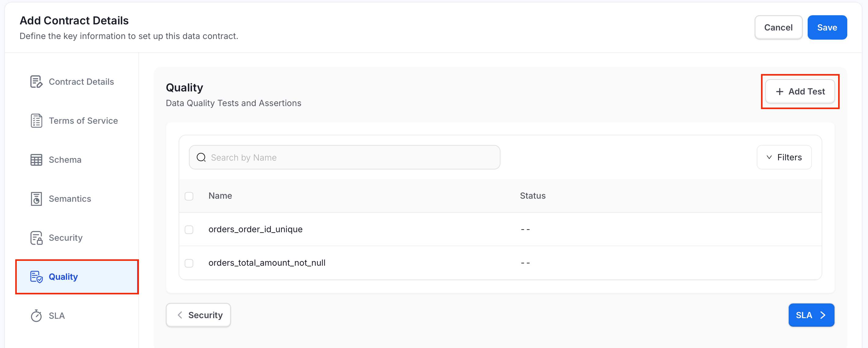Switch to the SLA sidebar tab
The image size is (868, 348).
click(77, 316)
